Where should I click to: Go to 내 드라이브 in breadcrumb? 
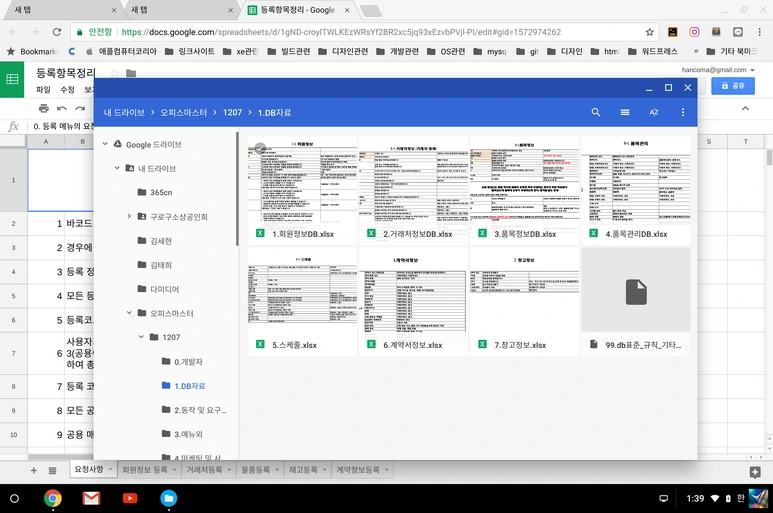(x=124, y=112)
